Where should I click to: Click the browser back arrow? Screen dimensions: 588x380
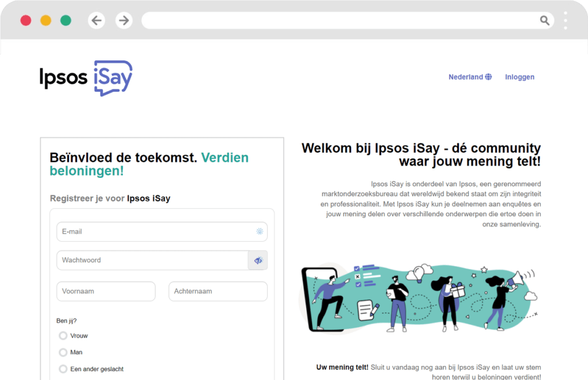[96, 20]
